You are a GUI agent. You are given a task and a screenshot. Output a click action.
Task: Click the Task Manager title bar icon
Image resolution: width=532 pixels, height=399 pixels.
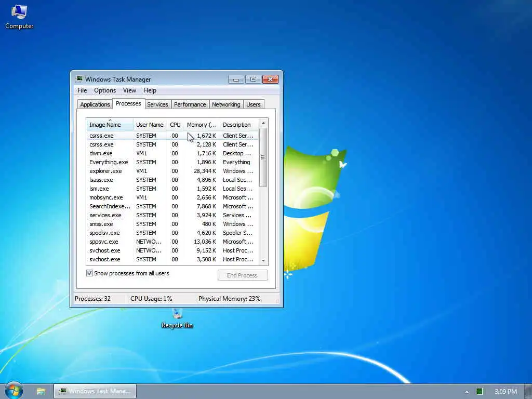79,79
